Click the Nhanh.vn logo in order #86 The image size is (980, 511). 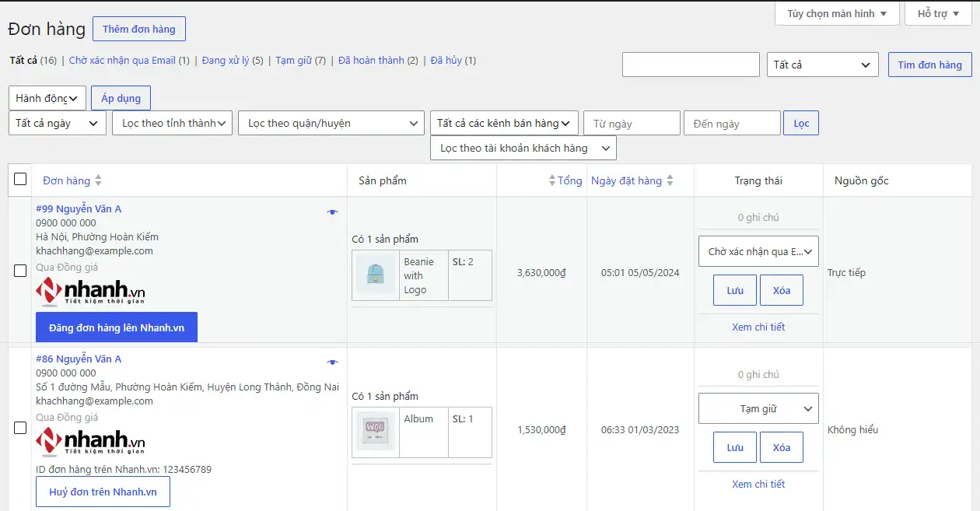90,442
